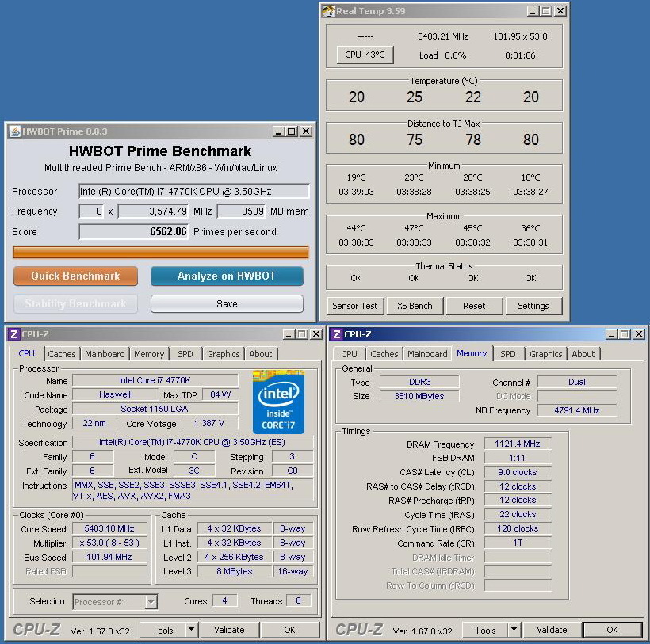
Task: Close the left CPU-Z window
Action: (x=316, y=334)
